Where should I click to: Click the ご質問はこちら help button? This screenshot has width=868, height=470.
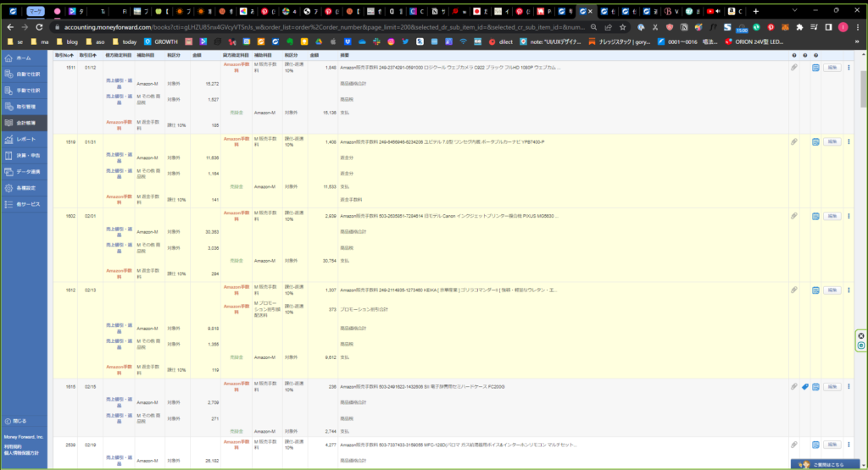827,464
